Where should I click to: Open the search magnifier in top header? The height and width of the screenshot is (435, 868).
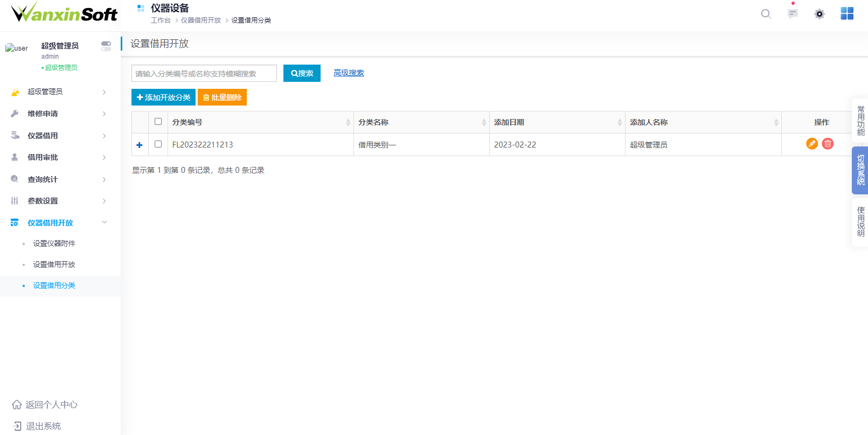click(x=766, y=14)
